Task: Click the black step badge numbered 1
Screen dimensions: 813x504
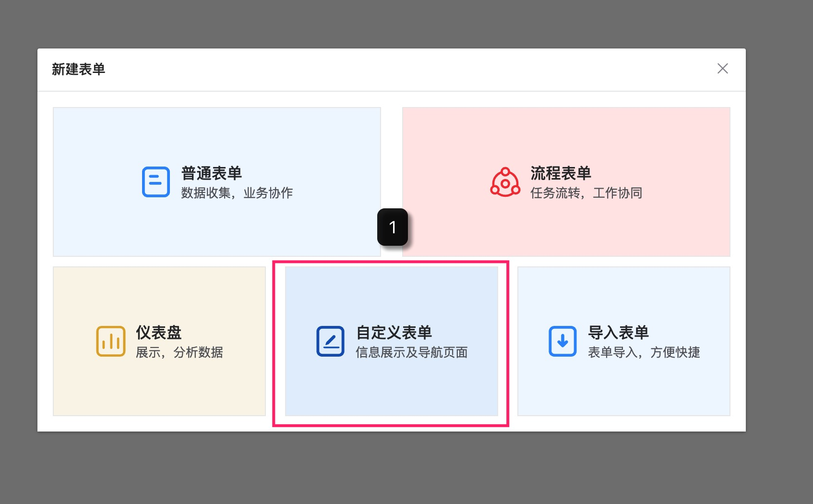Action: tap(393, 227)
